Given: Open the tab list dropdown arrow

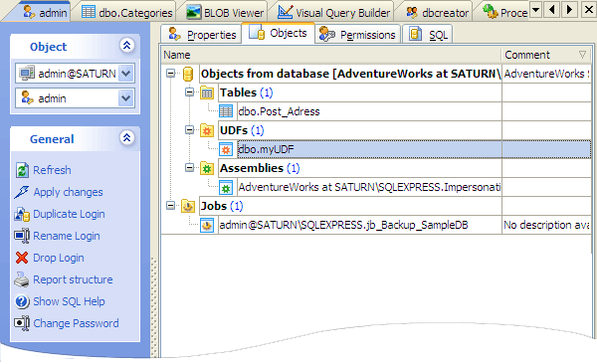Looking at the screenshot, I should 536,9.
